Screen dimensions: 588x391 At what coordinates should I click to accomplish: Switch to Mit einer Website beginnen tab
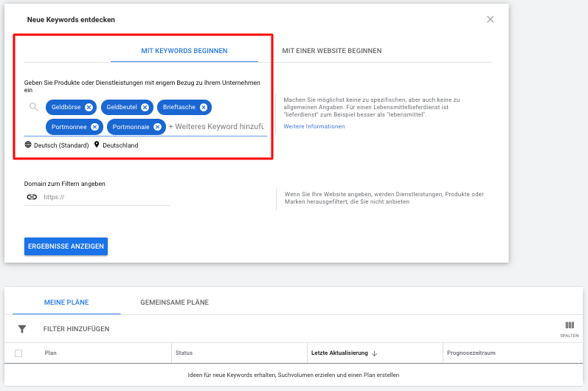(x=332, y=51)
